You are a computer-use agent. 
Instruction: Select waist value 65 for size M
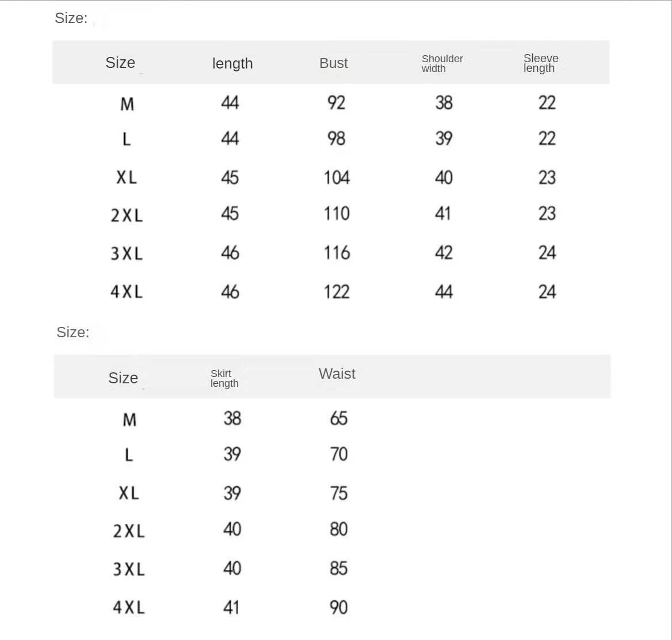pyautogui.click(x=339, y=418)
